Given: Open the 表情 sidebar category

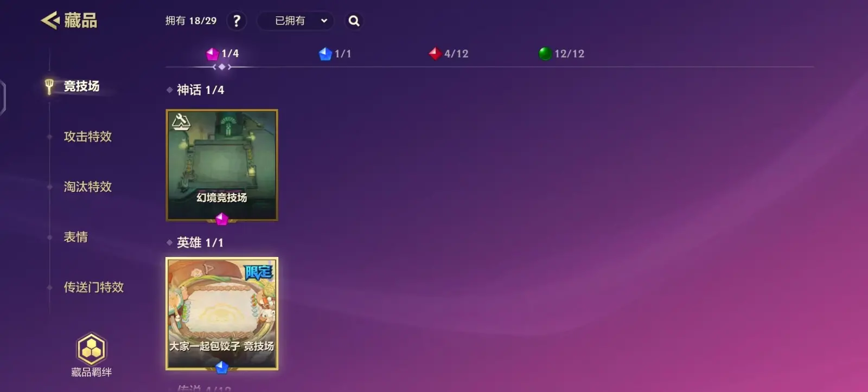Looking at the screenshot, I should coord(75,237).
